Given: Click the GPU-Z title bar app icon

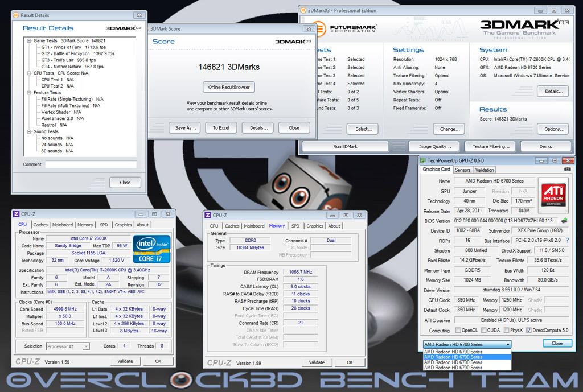Looking at the screenshot, I should [423, 160].
